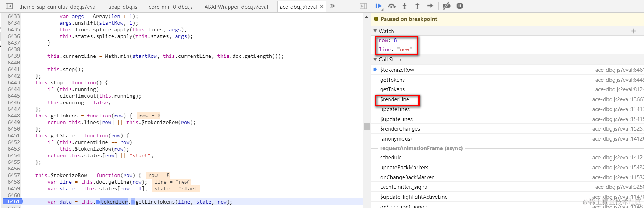This screenshot has height=208, width=644.
Task: Toggle breakpoint on line 6461
Action: coord(13,202)
